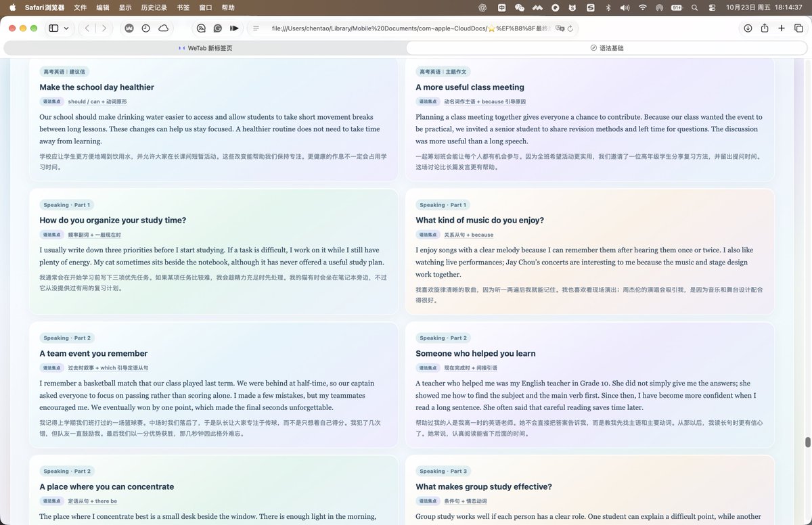Click 'A place where you can concentrate'

[x=107, y=487]
